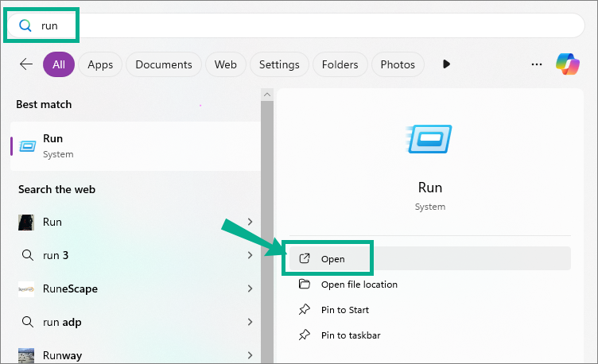Expand the 'run adp' suggestion chevron
Viewport: 598px width, 364px height.
(250, 322)
